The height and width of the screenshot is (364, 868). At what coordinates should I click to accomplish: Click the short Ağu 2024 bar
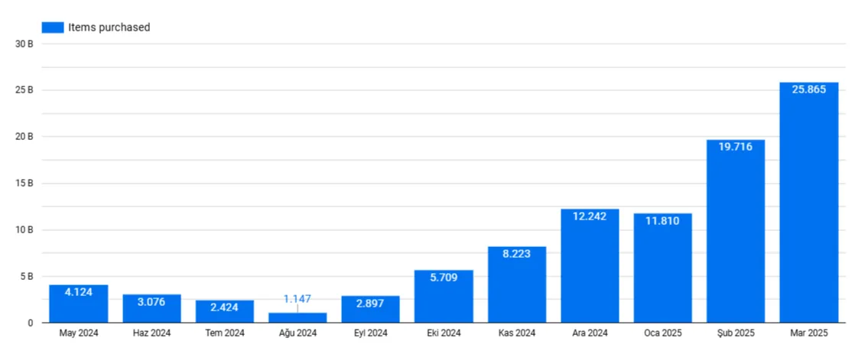(x=297, y=317)
